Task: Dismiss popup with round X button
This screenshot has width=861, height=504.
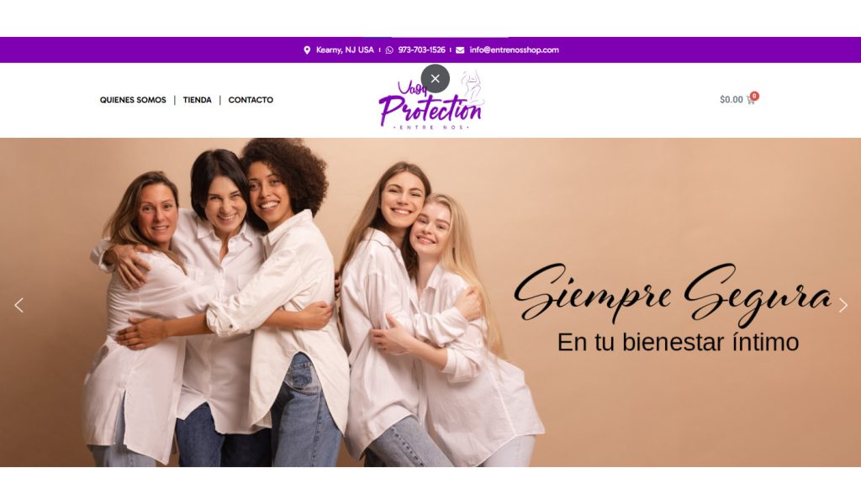Action: pos(435,78)
